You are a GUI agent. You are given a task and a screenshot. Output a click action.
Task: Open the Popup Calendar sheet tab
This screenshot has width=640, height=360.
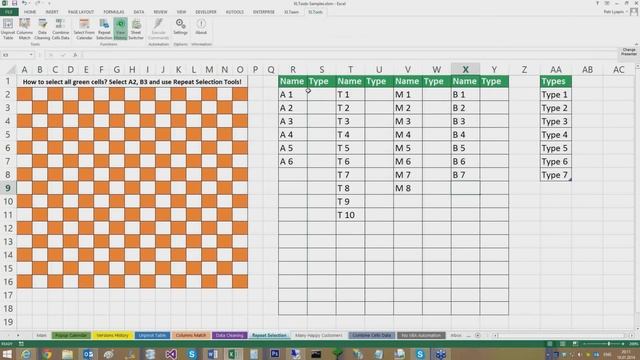point(71,336)
